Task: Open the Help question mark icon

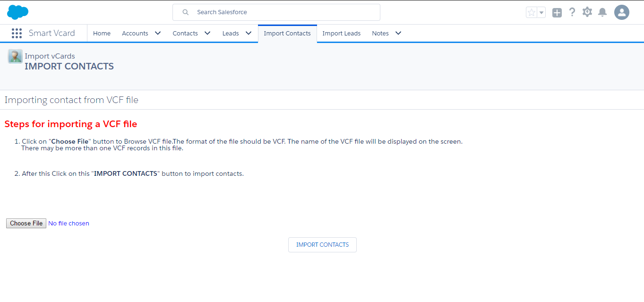Action: pos(572,12)
